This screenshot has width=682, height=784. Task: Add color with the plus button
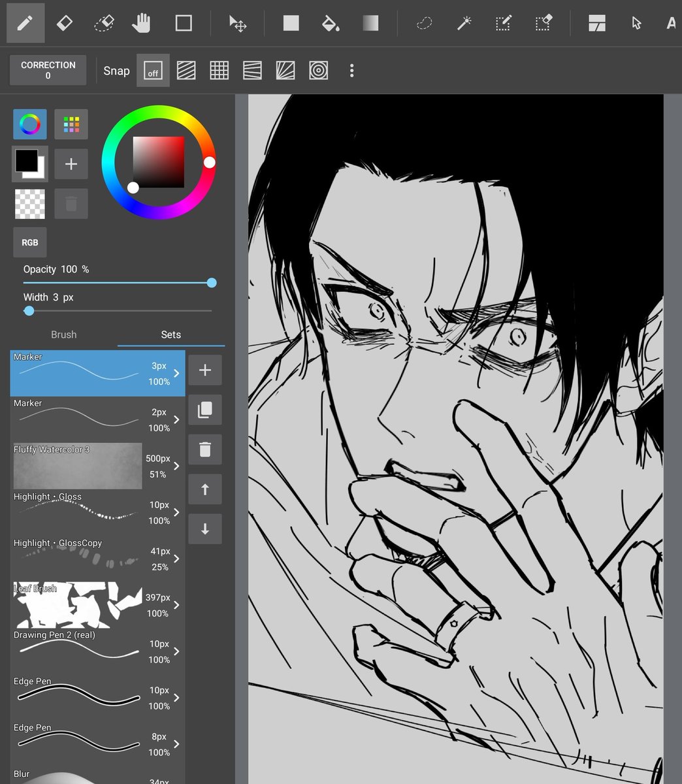(71, 164)
